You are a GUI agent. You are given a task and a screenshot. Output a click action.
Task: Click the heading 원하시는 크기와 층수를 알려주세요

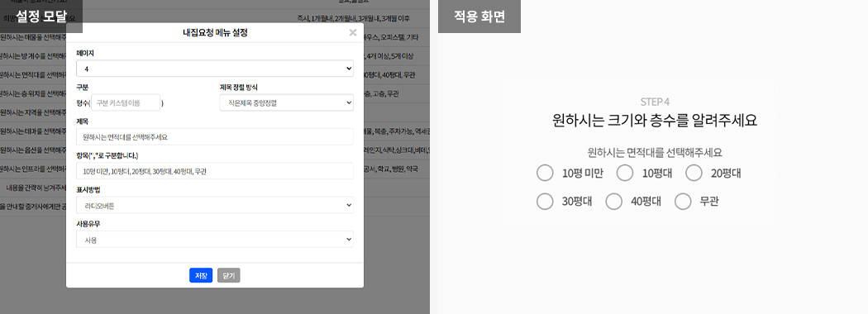655,120
